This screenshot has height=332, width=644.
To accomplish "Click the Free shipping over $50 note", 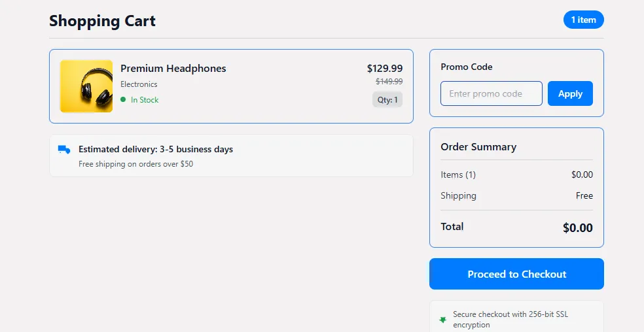I will pos(135,164).
